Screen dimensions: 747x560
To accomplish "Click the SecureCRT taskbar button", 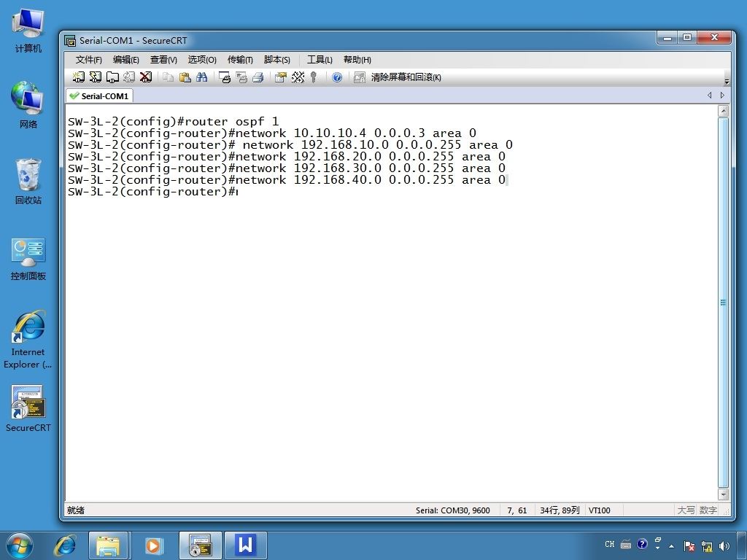I will (200, 545).
